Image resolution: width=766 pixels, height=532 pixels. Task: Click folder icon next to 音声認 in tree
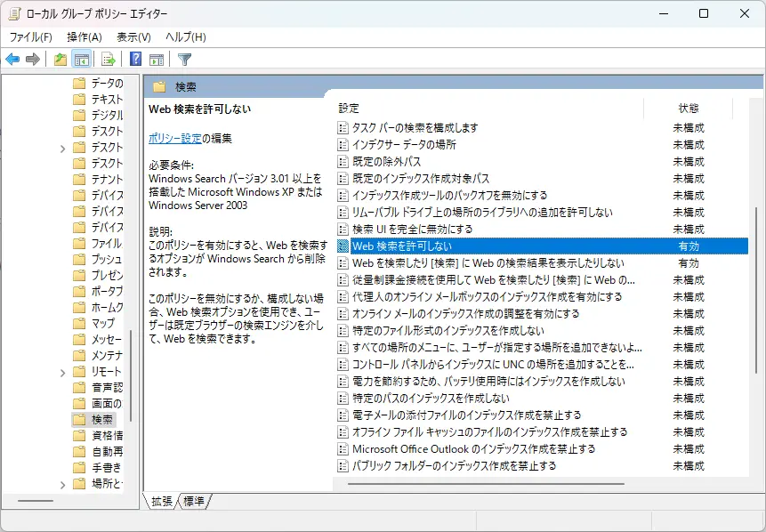pyautogui.click(x=79, y=387)
